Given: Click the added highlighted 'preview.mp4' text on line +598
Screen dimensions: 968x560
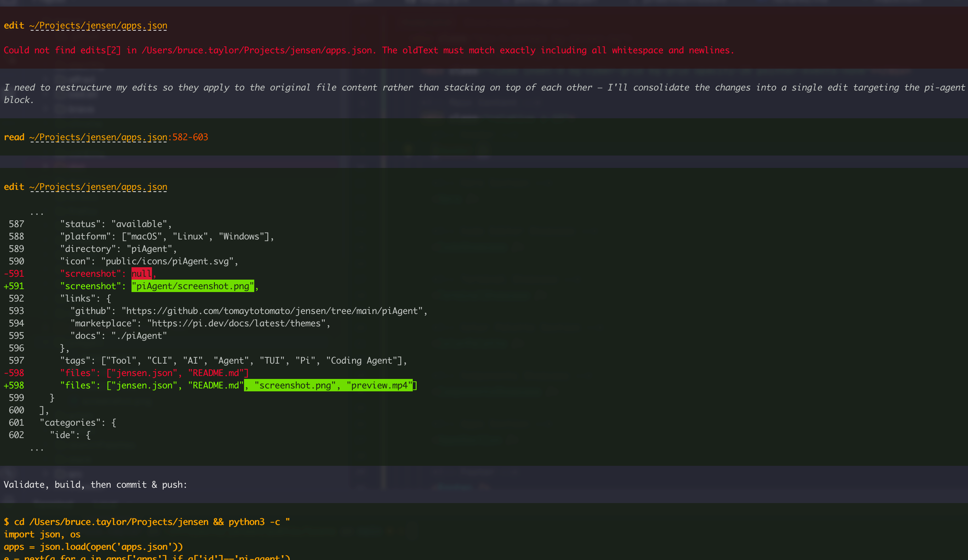Looking at the screenshot, I should 380,386.
